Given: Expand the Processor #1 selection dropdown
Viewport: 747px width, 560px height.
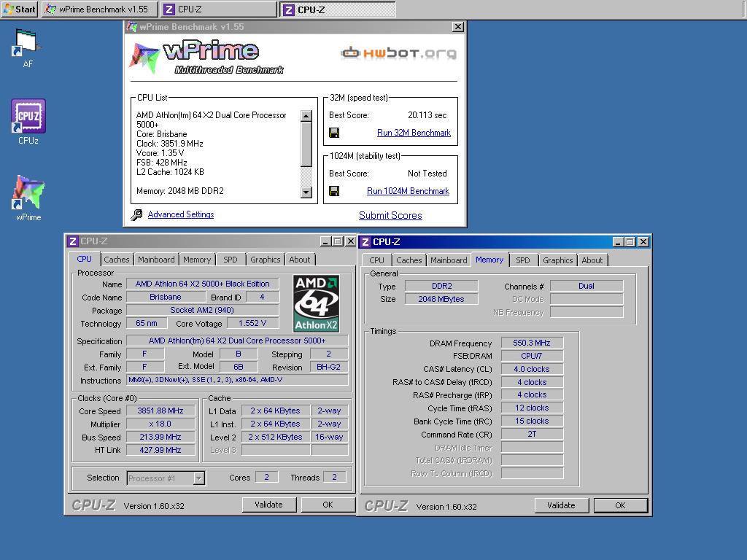Looking at the screenshot, I should (x=198, y=478).
